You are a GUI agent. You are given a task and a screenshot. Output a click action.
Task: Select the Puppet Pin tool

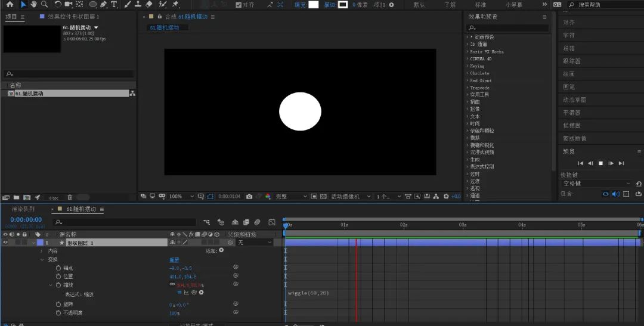coord(175,5)
